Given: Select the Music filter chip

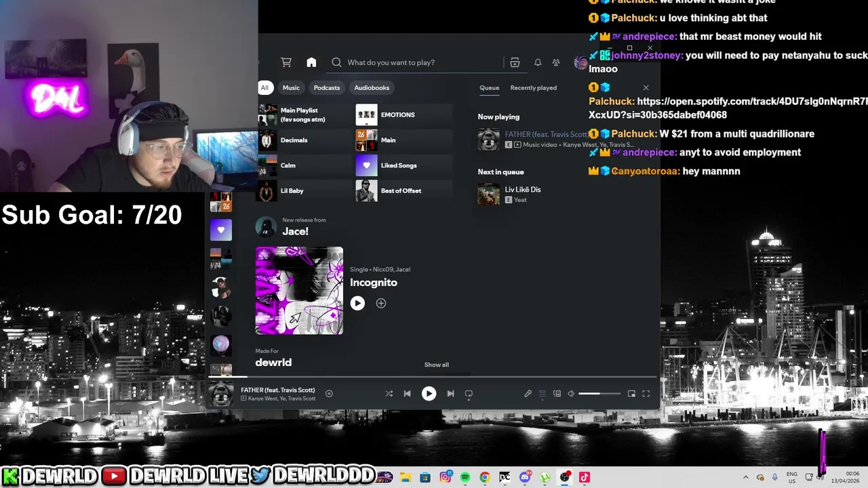Looking at the screenshot, I should point(291,87).
